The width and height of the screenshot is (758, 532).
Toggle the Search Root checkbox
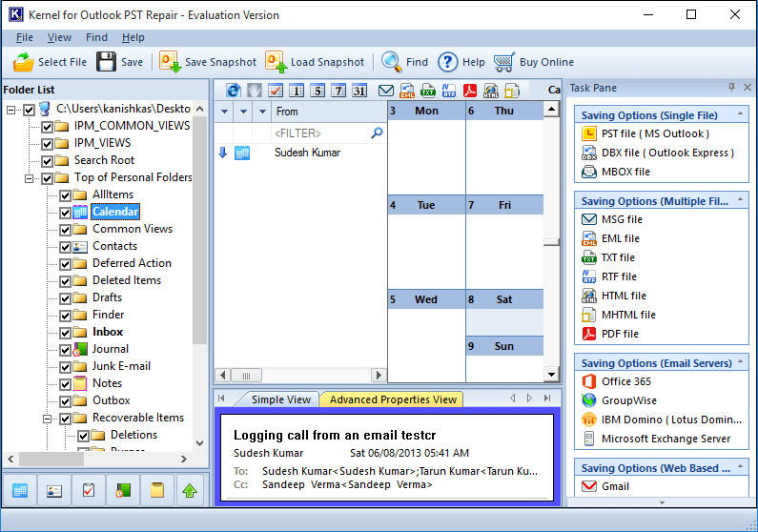pyautogui.click(x=47, y=161)
